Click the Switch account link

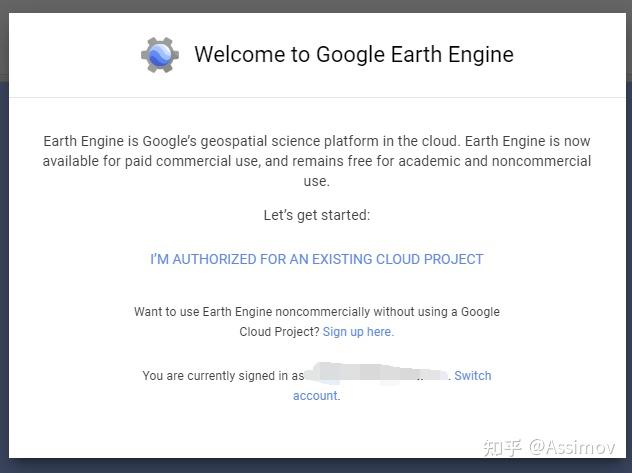(x=472, y=376)
